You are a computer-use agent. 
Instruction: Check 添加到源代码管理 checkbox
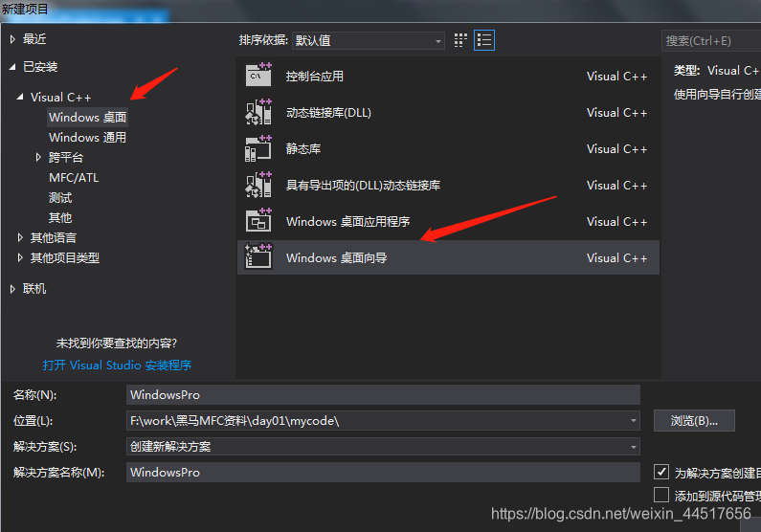(x=661, y=495)
